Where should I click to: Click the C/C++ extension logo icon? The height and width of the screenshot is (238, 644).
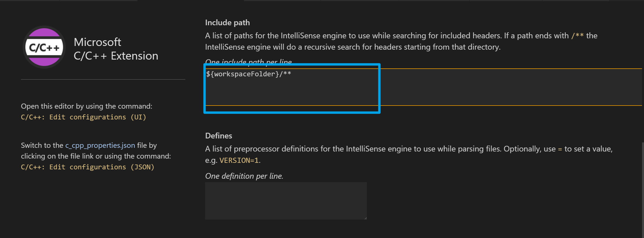tap(44, 47)
